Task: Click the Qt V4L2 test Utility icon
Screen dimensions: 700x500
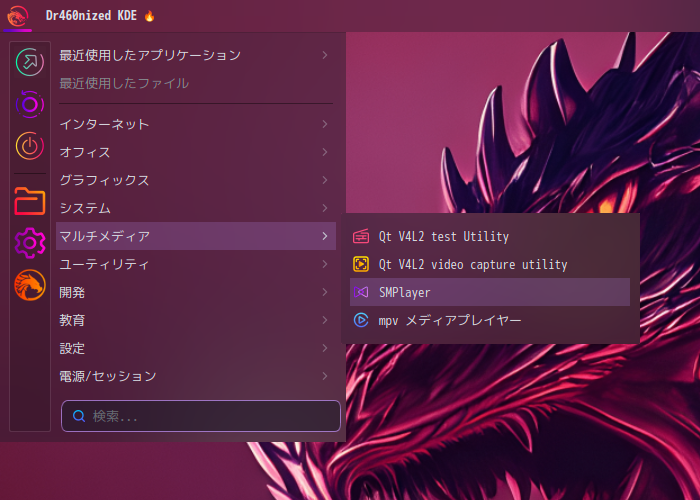Action: [x=361, y=236]
